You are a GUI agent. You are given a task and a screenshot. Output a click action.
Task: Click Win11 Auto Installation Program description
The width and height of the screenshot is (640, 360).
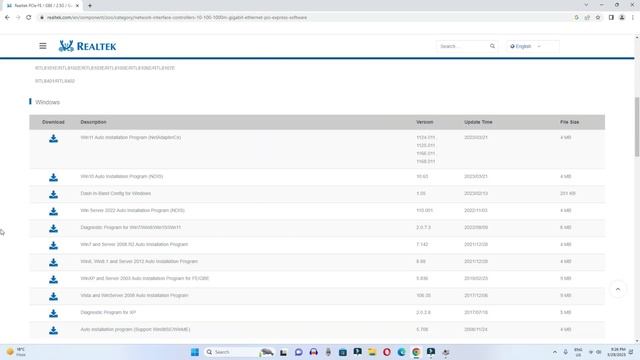coord(131,138)
